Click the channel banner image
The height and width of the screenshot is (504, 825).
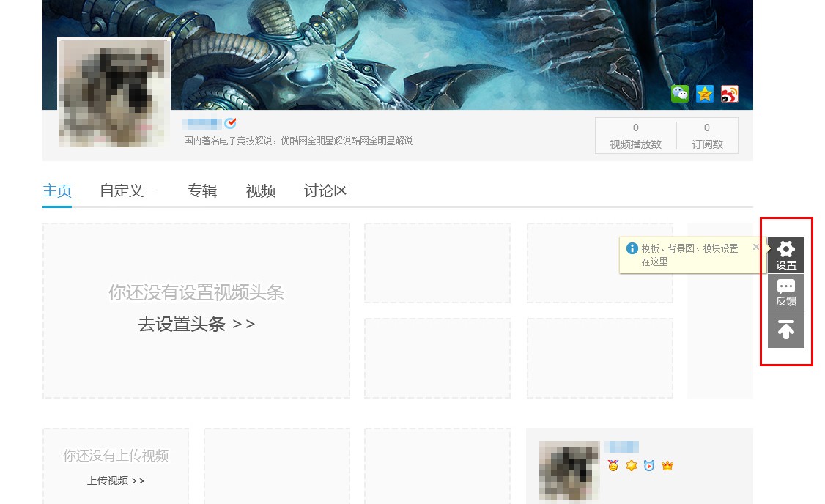[x=398, y=55]
